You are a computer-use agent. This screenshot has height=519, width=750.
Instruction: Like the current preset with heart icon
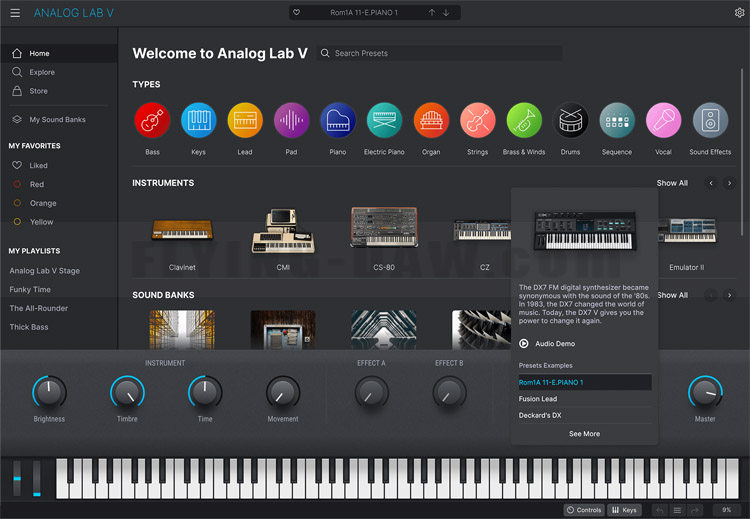[x=297, y=12]
